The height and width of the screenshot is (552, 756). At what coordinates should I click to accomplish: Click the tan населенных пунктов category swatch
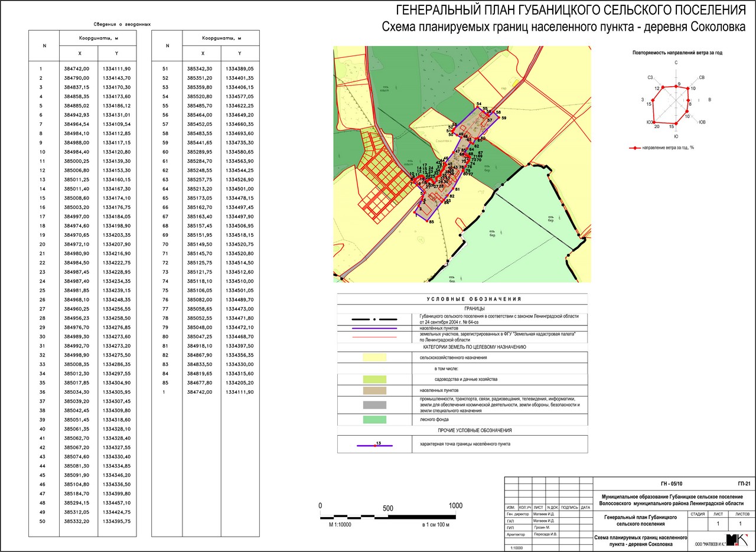374,390
